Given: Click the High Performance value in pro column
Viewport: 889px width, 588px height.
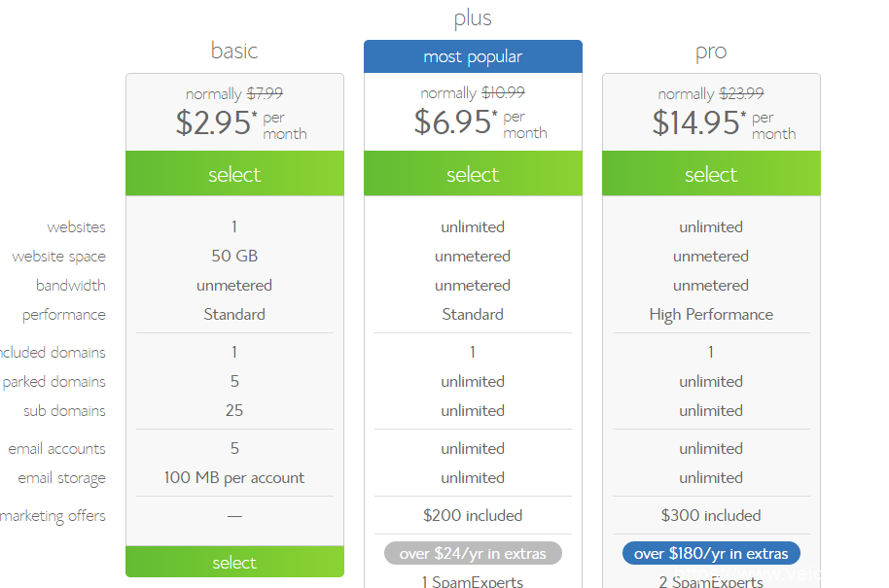Looking at the screenshot, I should click(x=711, y=315).
